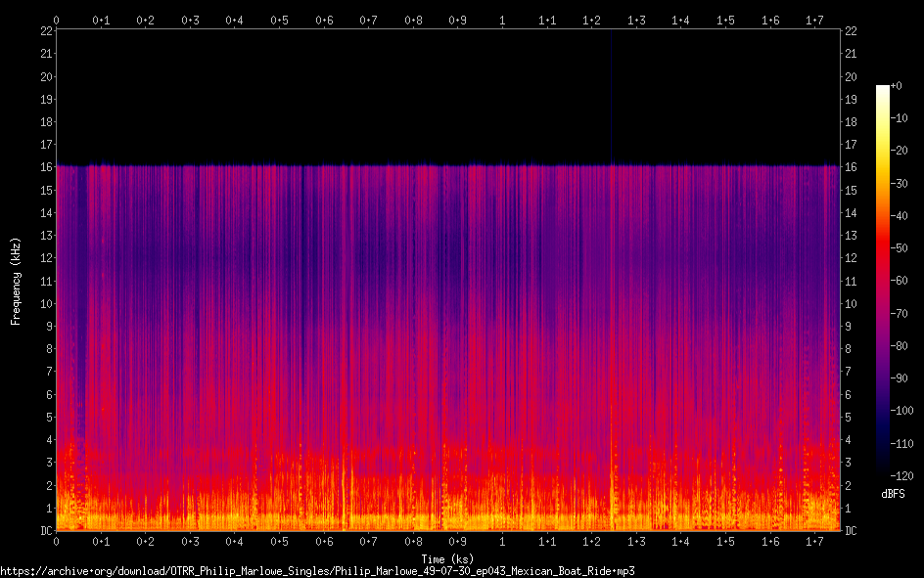Screen dimensions: 924x578
Task: Click the 10 kHz tick on the left axis
Action: (x=45, y=303)
